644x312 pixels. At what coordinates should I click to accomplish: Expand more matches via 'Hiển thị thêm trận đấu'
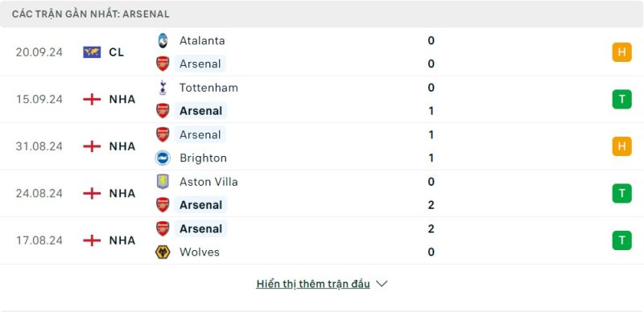click(x=313, y=284)
